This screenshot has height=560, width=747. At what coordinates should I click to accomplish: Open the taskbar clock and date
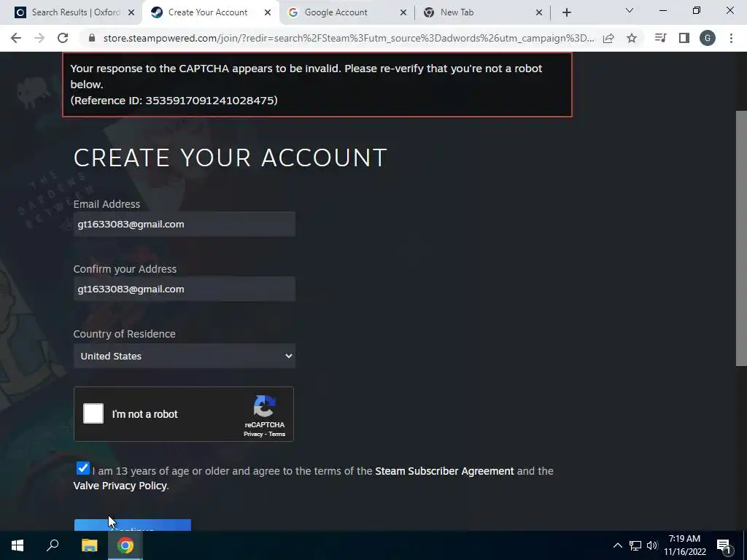684,545
